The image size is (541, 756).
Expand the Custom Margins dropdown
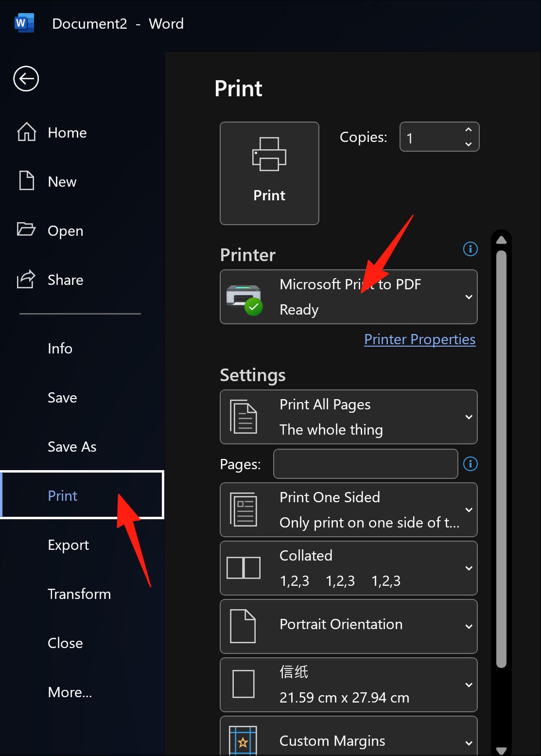point(349,736)
